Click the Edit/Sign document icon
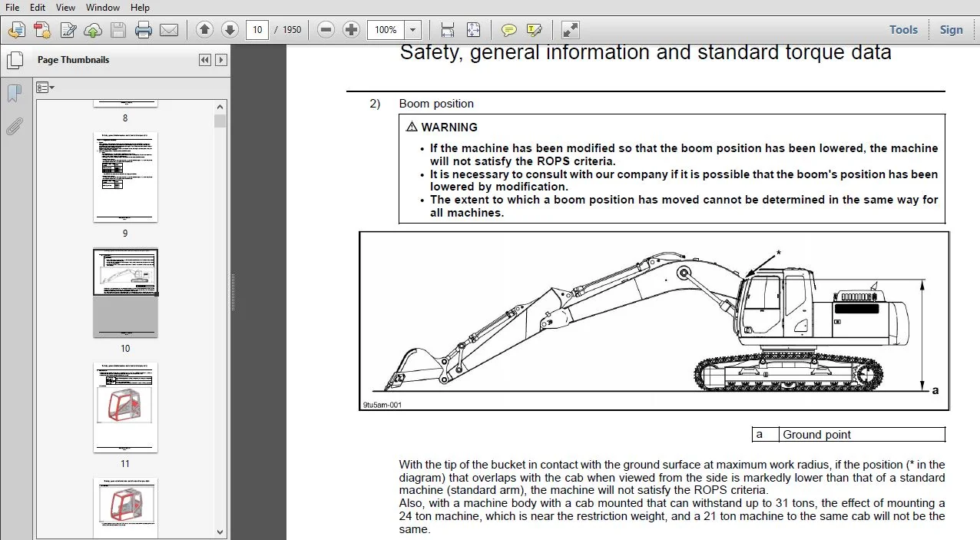980x540 pixels. [x=68, y=30]
